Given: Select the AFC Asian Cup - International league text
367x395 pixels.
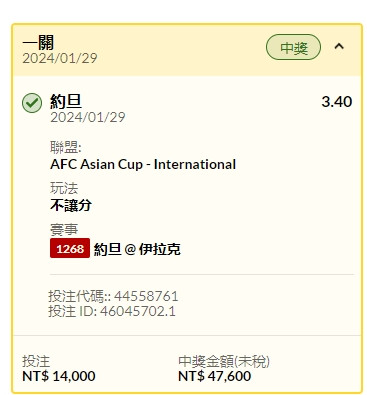Looking at the screenshot, I should 143,164.
